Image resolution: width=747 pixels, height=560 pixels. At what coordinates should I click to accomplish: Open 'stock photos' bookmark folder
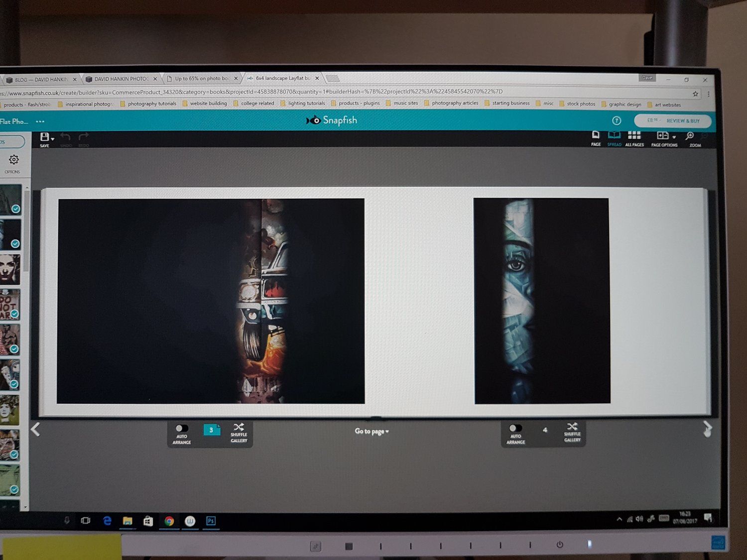(577, 104)
